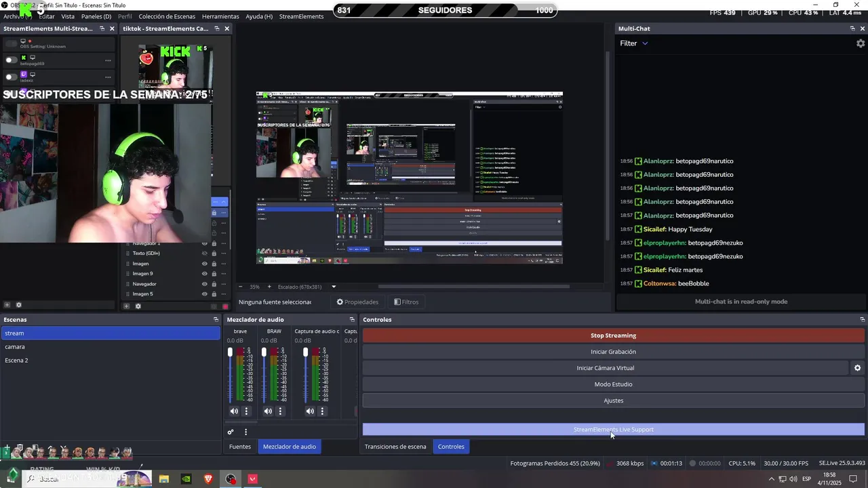Open OBS icon in taskbar
This screenshot has width=868, height=488.
point(231,479)
